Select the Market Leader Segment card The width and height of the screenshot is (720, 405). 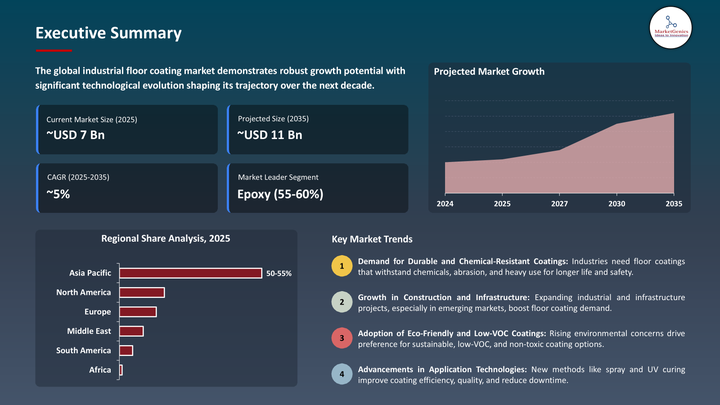[317, 186]
